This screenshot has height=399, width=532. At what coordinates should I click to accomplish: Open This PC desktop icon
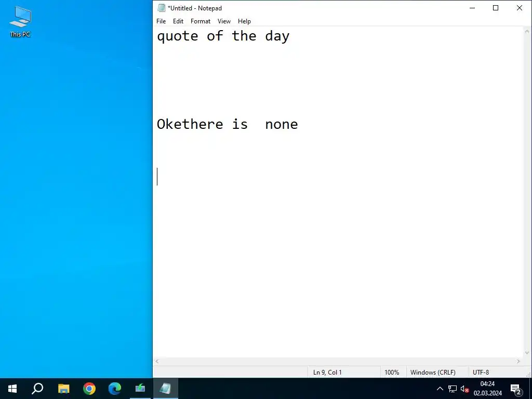20,22
